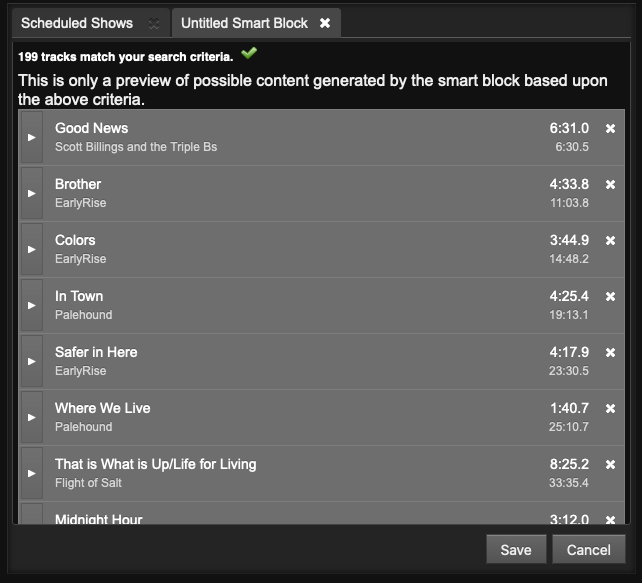Play the In Town track preview

[32, 306]
